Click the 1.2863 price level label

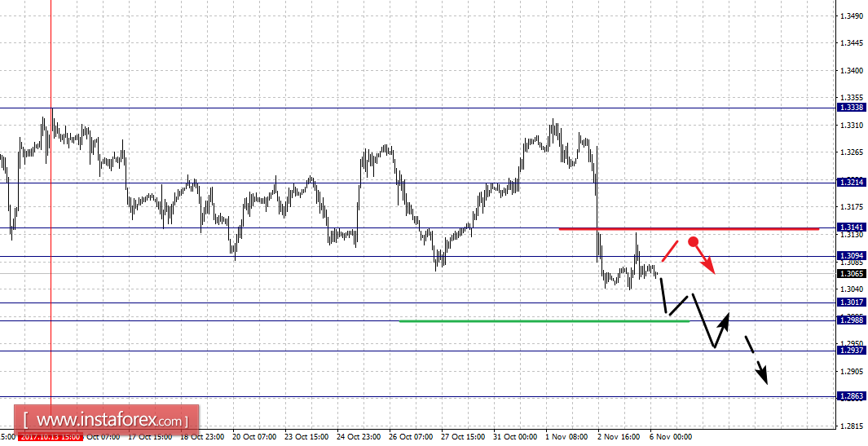852,397
